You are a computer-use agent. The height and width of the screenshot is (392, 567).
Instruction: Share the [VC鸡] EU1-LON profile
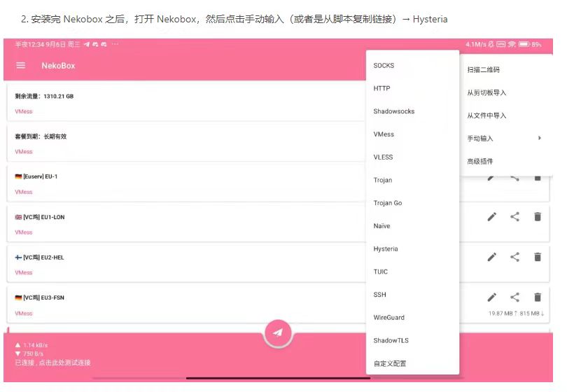514,216
